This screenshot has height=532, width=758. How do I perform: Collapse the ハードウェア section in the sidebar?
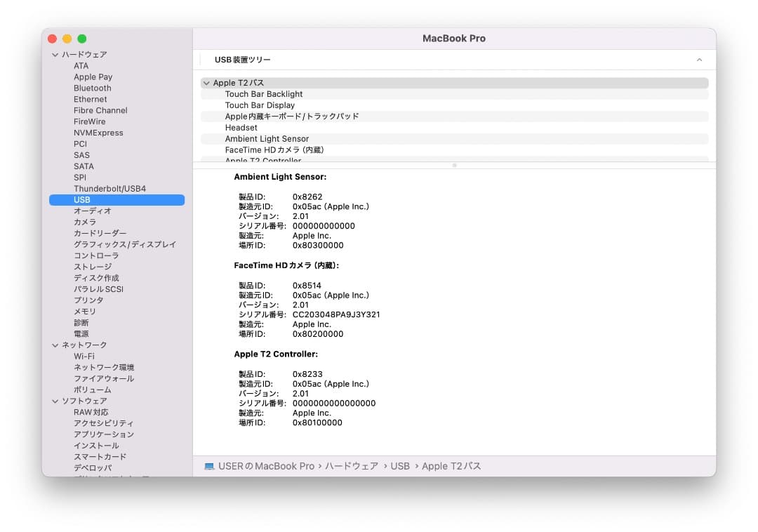(x=55, y=54)
